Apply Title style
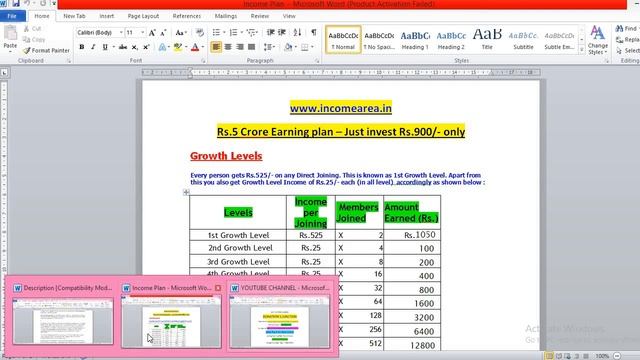This screenshot has width=640, height=360. pos(487,40)
